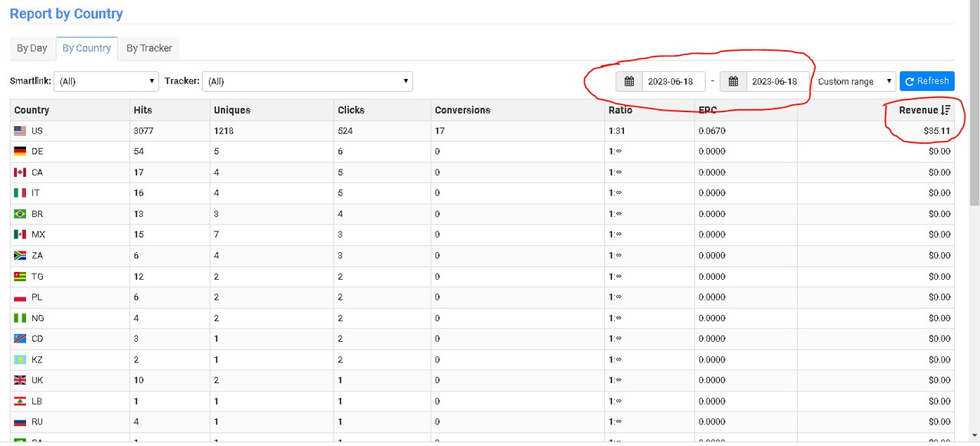Click the end date input field
The width and height of the screenshot is (980, 446).
coord(778,81)
